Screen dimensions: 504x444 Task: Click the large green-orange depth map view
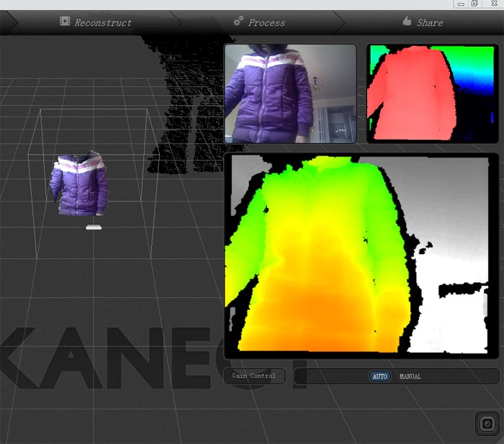click(361, 255)
